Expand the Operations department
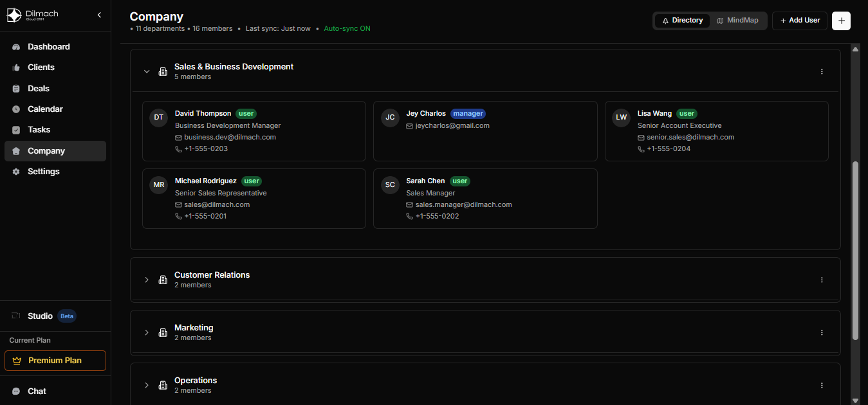This screenshot has width=868, height=405. pos(147,385)
